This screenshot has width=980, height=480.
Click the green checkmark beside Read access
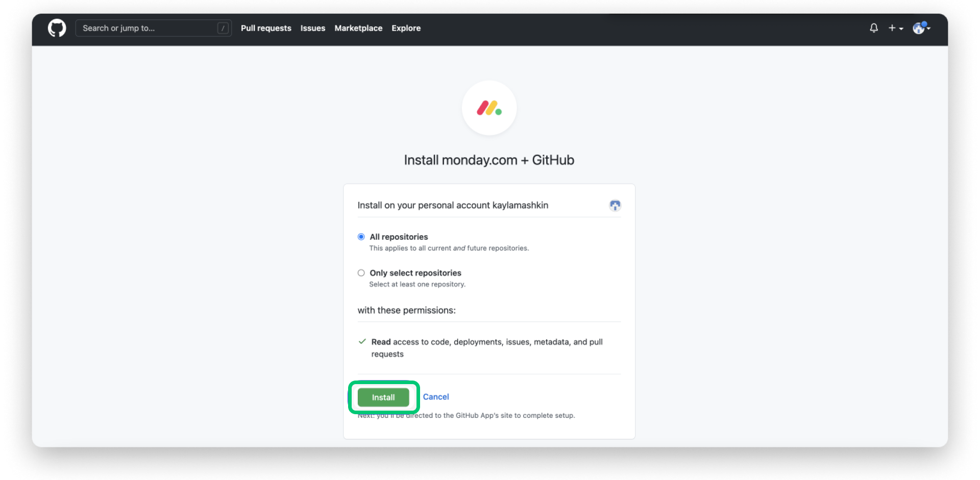coord(362,341)
